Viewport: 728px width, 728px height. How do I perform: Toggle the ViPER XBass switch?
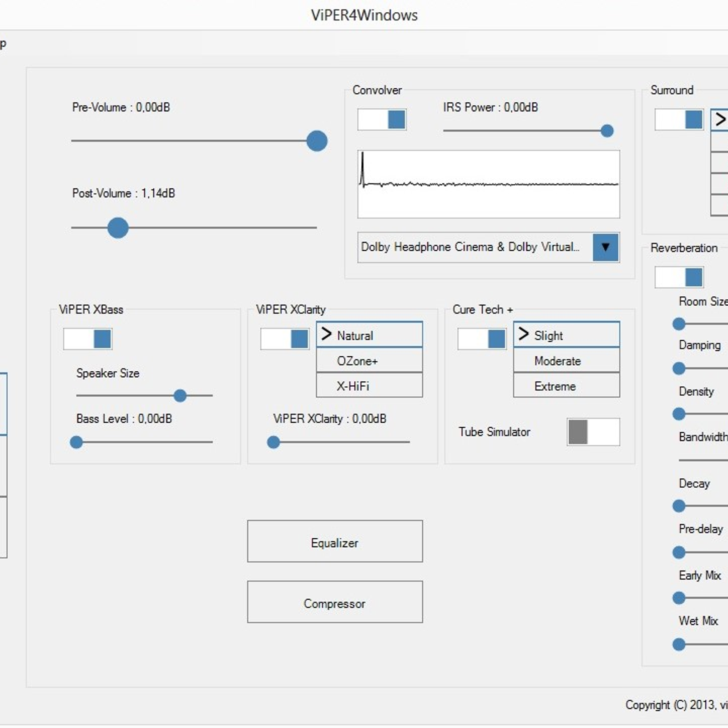(x=87, y=339)
